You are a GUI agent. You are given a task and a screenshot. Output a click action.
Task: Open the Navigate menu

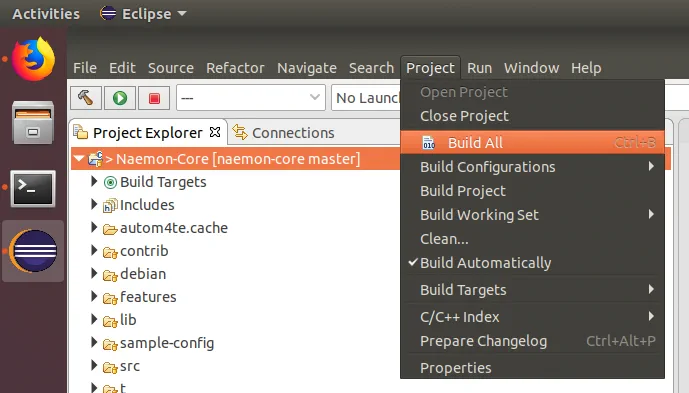307,68
